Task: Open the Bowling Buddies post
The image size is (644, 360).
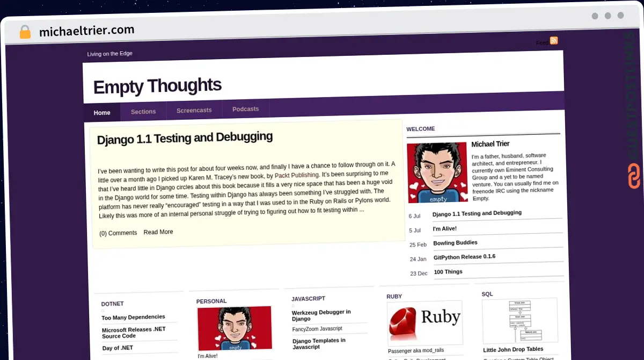Action: (455, 243)
